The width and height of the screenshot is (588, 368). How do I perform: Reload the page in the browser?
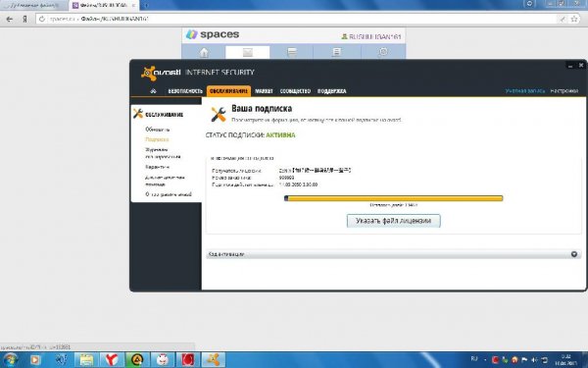42,19
